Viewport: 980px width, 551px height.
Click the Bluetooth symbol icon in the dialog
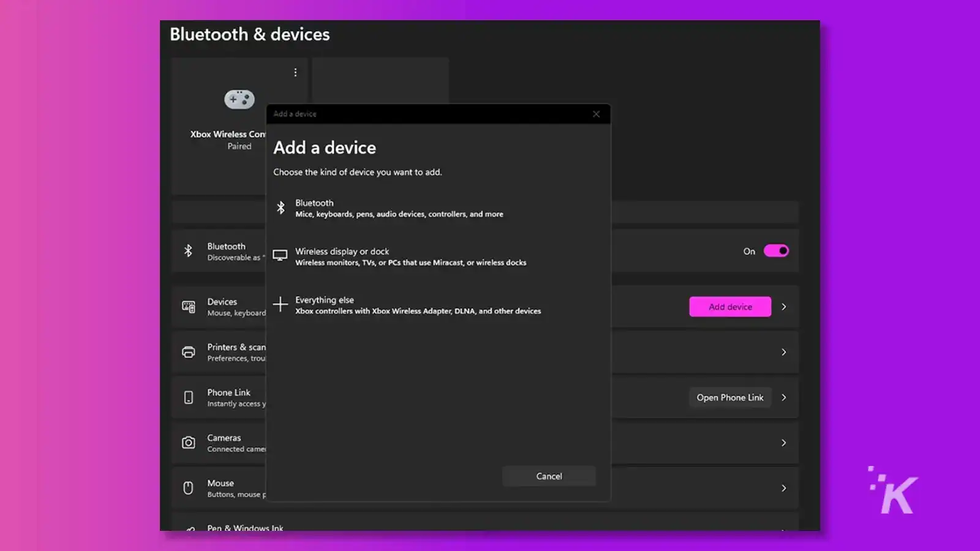click(281, 208)
